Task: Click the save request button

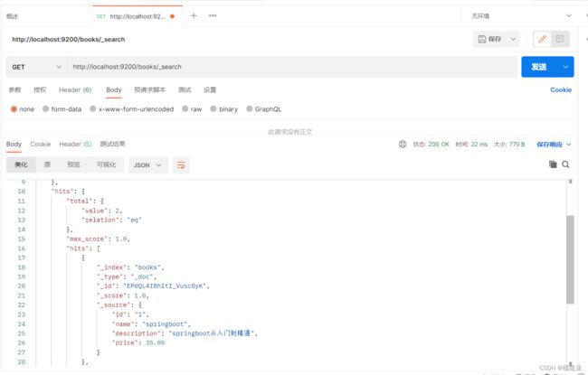Action: pos(490,39)
